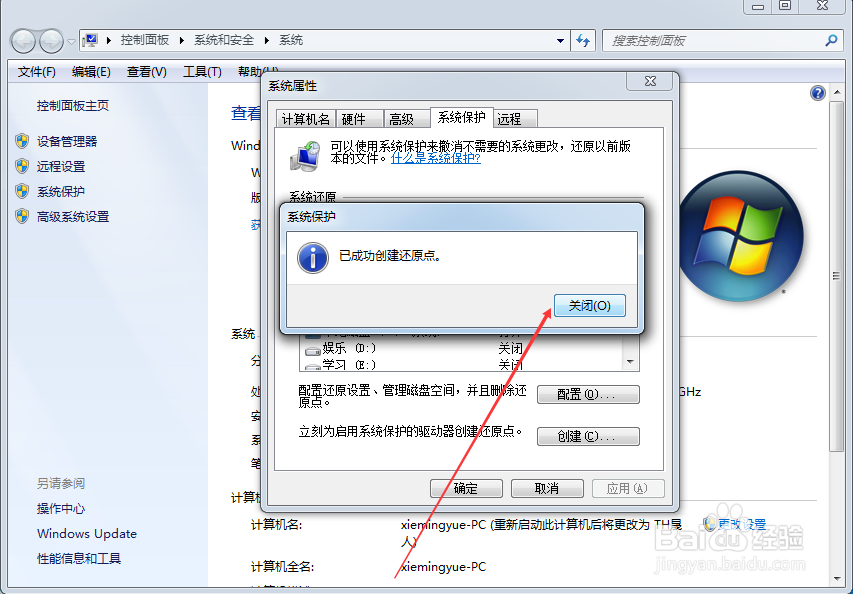This screenshot has height=594, width=853.
Task: Click the system protection monitor icon
Action: click(x=305, y=156)
